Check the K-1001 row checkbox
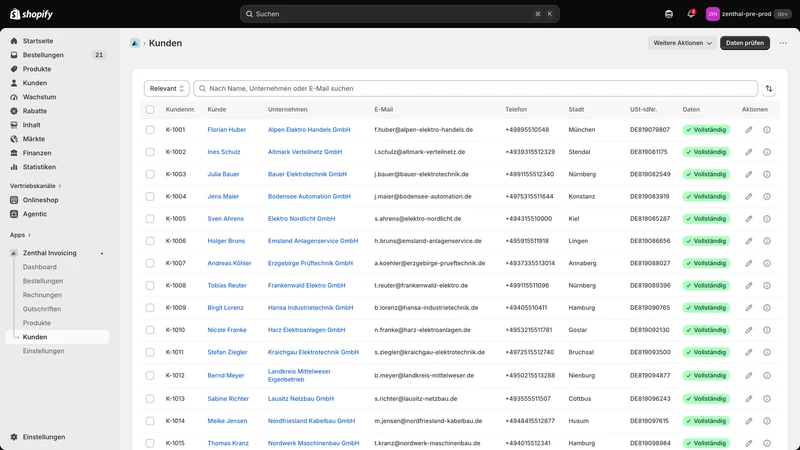800x450 pixels. [x=150, y=130]
